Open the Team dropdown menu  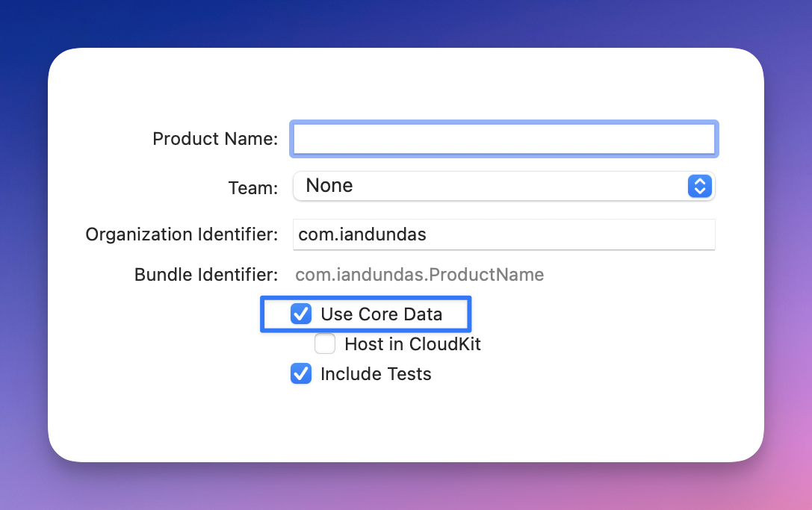coord(503,186)
